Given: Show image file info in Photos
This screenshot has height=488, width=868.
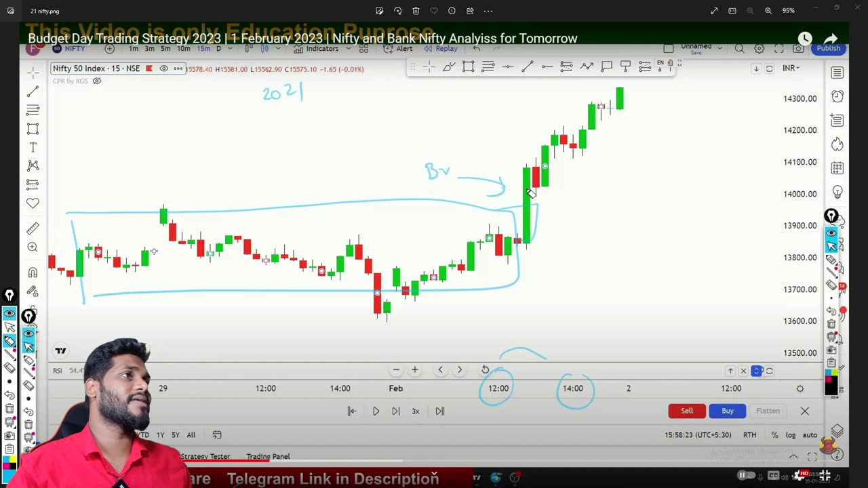Looking at the screenshot, I should pyautogui.click(x=452, y=11).
